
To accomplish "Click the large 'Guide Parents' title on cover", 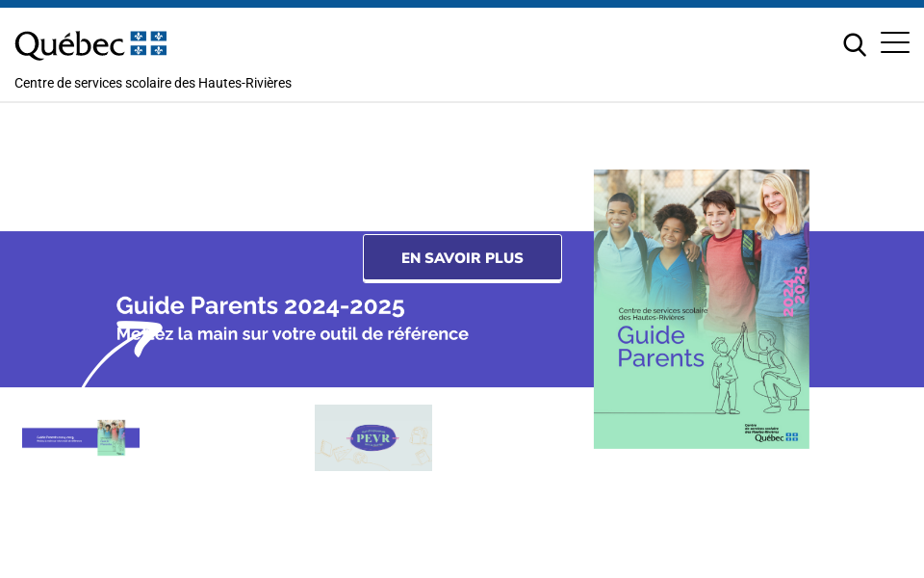I will (660, 347).
